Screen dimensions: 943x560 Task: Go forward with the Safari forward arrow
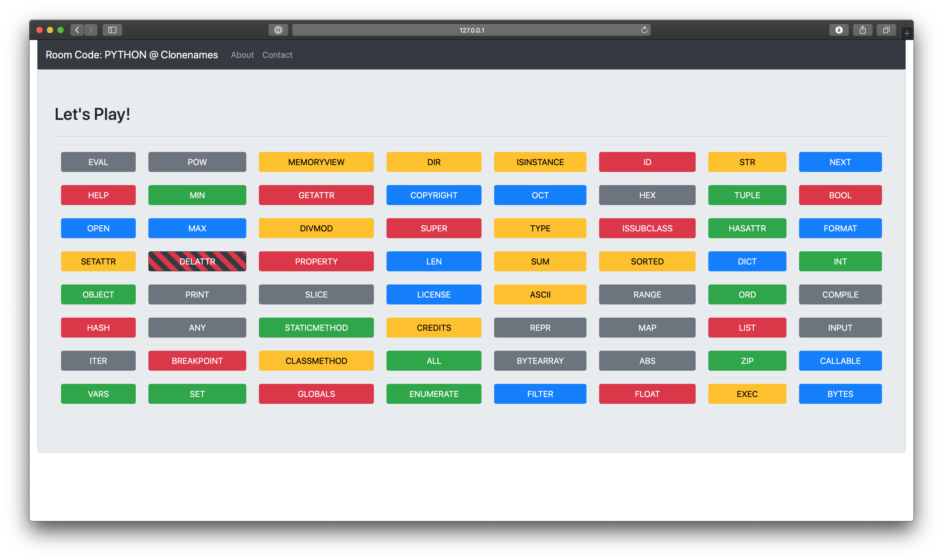91,30
